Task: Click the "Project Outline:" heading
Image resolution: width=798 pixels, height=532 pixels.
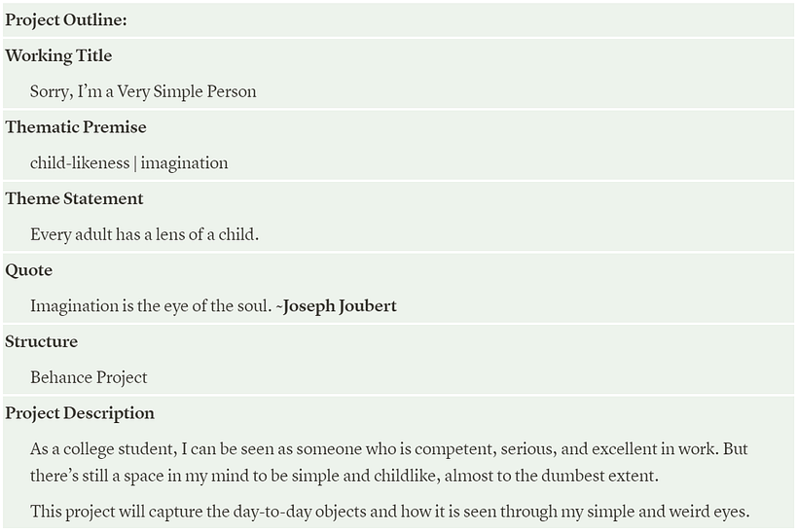Action: tap(66, 20)
